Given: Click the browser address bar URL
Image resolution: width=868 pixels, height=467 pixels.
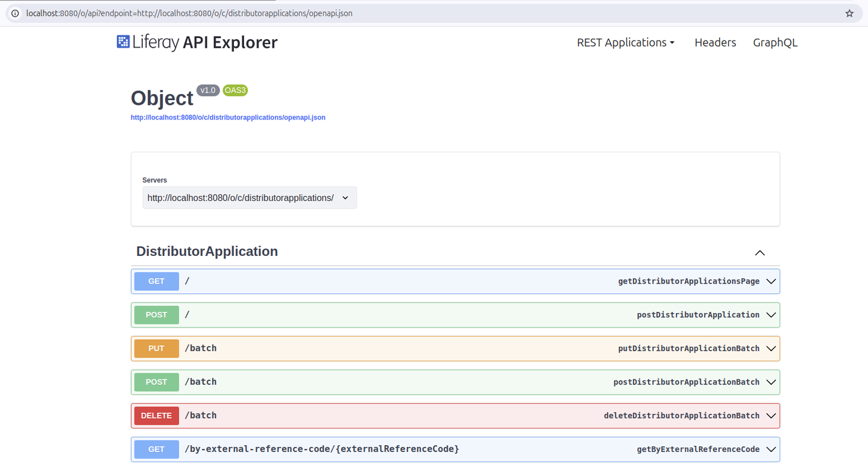Looking at the screenshot, I should 189,13.
